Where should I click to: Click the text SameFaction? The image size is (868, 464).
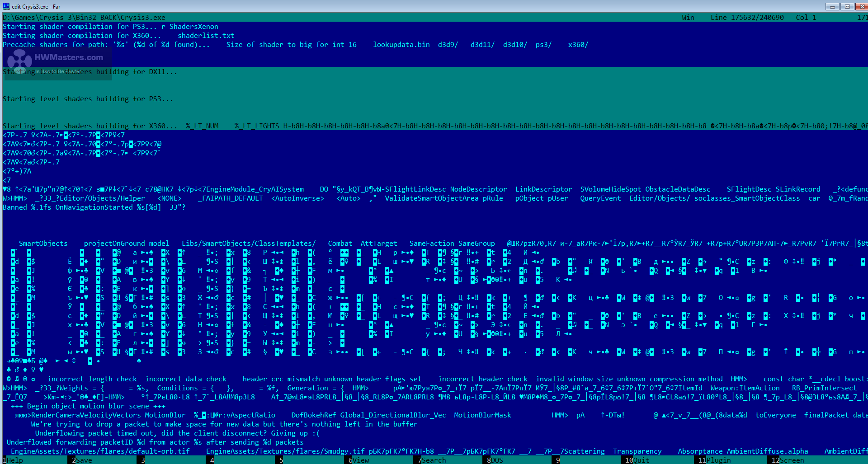click(x=432, y=244)
